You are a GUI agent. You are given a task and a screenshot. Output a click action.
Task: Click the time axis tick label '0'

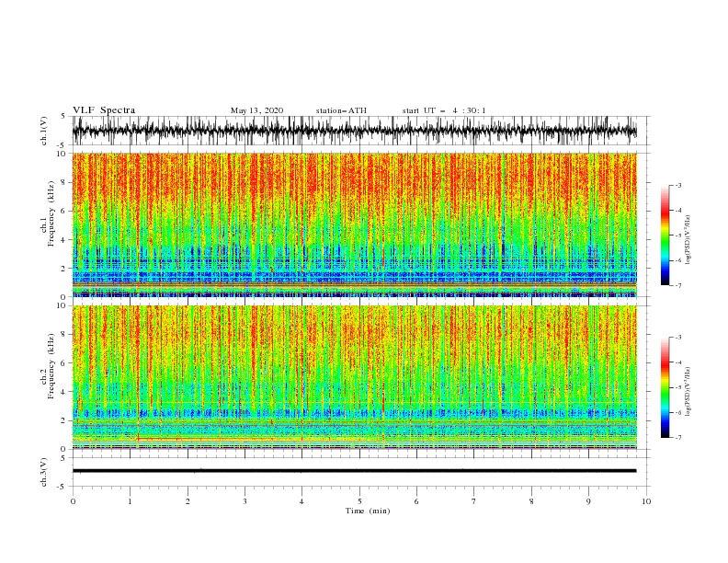[x=73, y=501]
